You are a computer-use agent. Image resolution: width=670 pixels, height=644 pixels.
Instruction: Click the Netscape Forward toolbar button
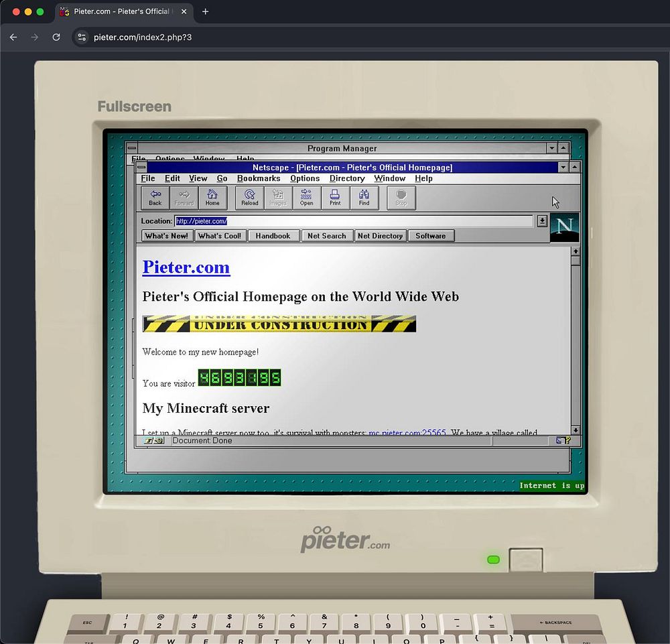click(184, 198)
